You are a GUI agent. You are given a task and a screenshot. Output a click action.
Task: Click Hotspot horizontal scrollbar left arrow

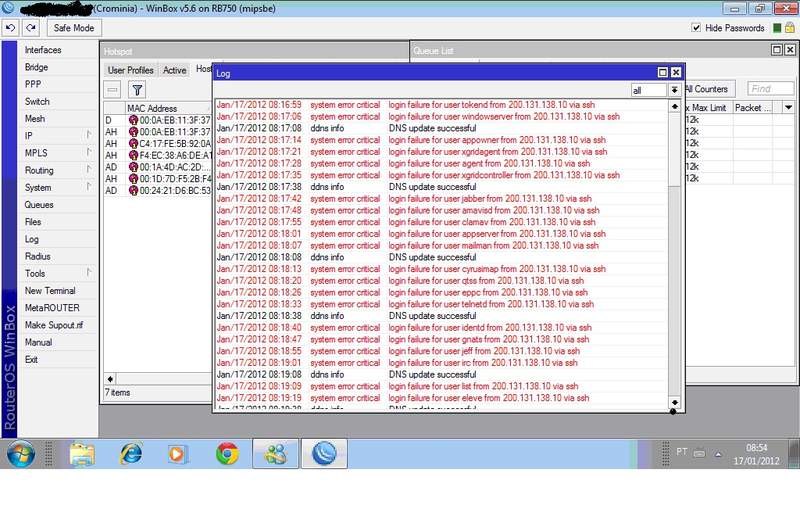(x=110, y=379)
